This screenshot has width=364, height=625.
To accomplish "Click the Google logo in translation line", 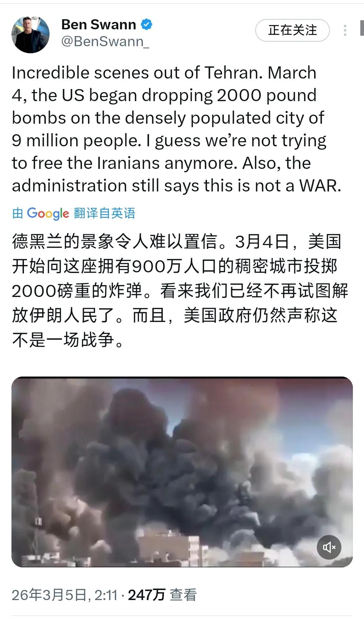I will [48, 213].
